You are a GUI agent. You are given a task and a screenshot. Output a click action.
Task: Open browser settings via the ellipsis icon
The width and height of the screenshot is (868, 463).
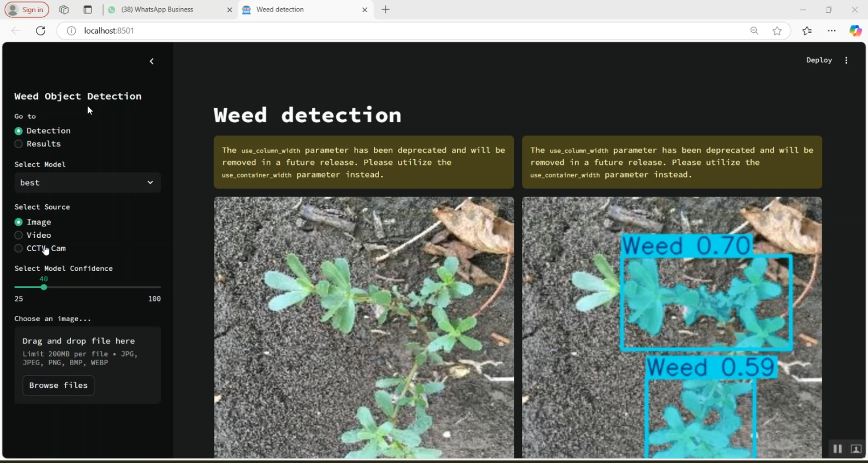pos(832,31)
